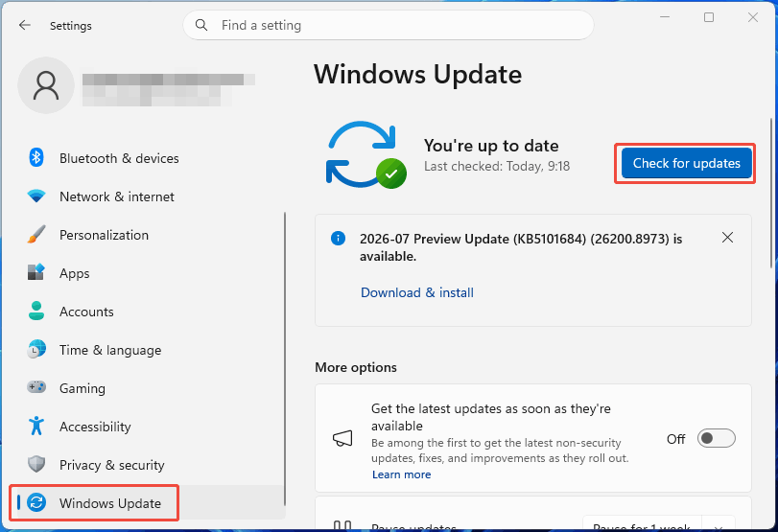Click the Gaming controller icon
This screenshot has width=778, height=532.
click(x=36, y=387)
